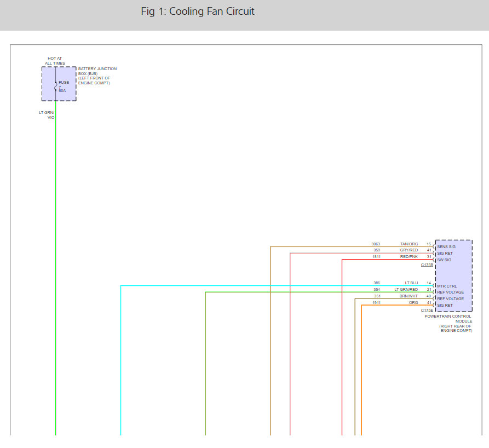Click the cyan LT BLU wire line
Screen dimensions: 489x448
click(x=121, y=356)
